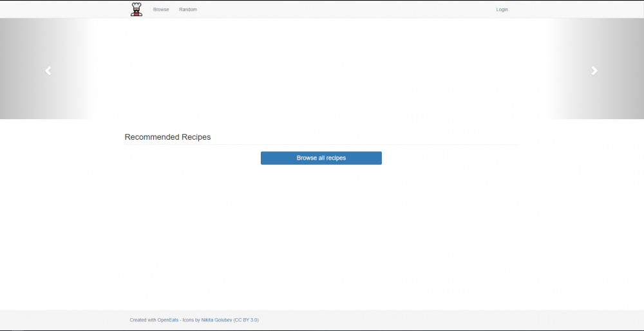This screenshot has height=331, width=644.
Task: Click the chef logo icon
Action: tap(137, 10)
